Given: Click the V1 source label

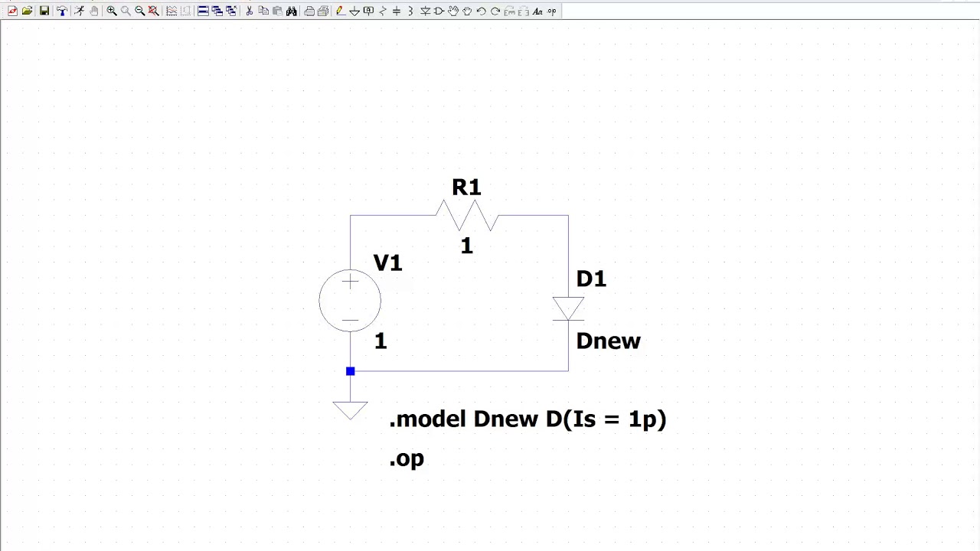Looking at the screenshot, I should (x=387, y=263).
